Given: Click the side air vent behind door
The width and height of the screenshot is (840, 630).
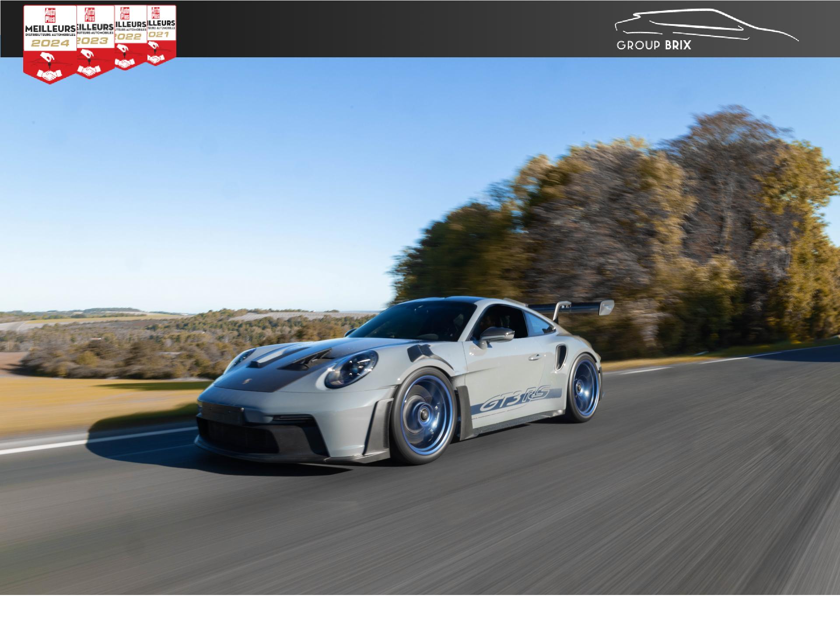Looking at the screenshot, I should pyautogui.click(x=561, y=357).
